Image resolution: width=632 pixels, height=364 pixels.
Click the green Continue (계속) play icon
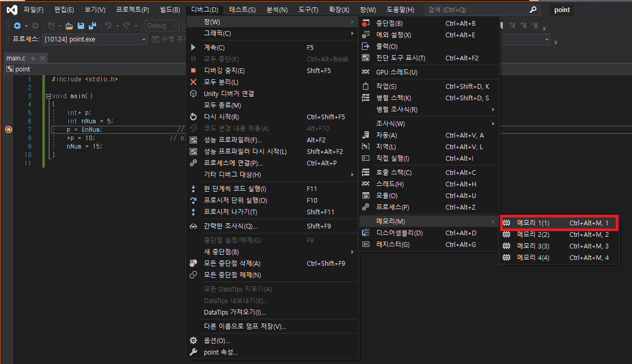pos(193,47)
